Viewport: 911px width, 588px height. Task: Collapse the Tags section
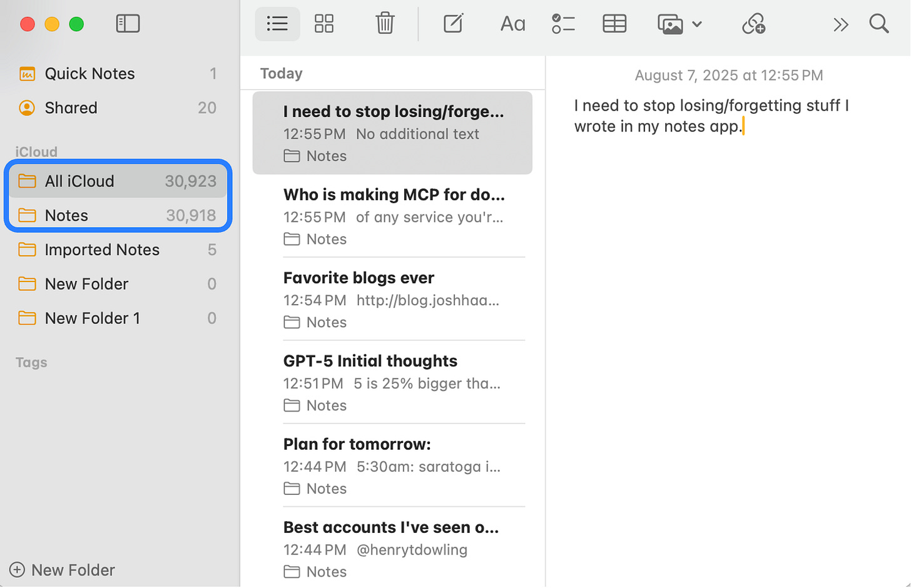31,363
